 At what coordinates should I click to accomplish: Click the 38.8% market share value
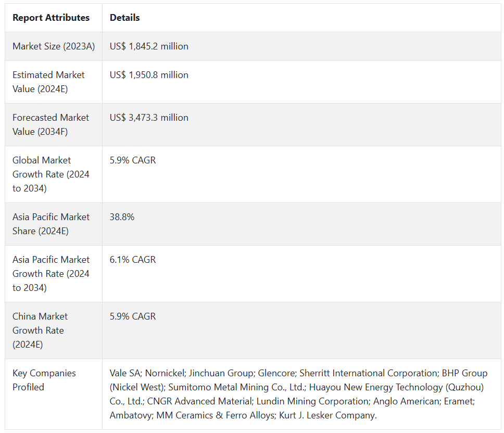pyautogui.click(x=122, y=217)
